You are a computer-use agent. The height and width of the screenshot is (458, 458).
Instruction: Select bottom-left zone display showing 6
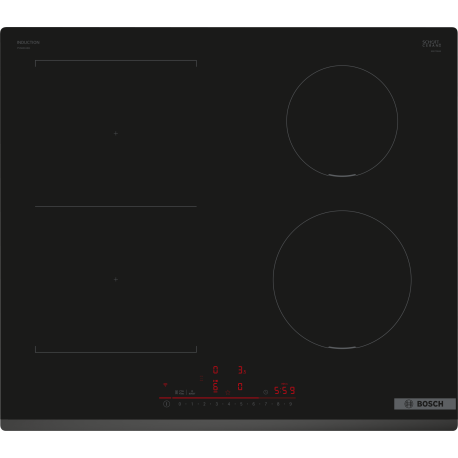coord(215,386)
